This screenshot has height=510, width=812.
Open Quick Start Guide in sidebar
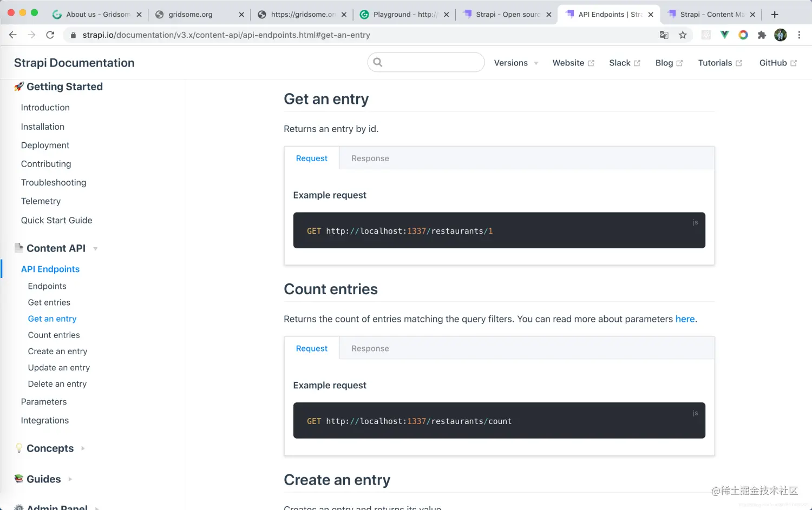57,220
